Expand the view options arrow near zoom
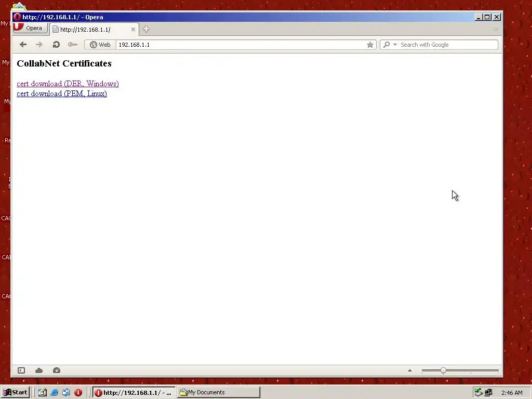532x399 pixels. click(410, 370)
